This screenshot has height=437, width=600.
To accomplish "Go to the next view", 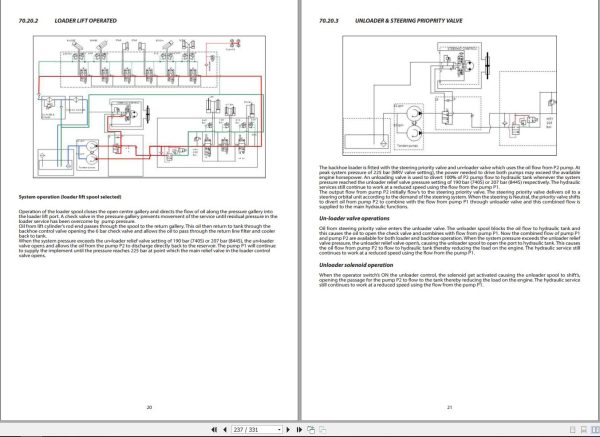I will point(323,430).
